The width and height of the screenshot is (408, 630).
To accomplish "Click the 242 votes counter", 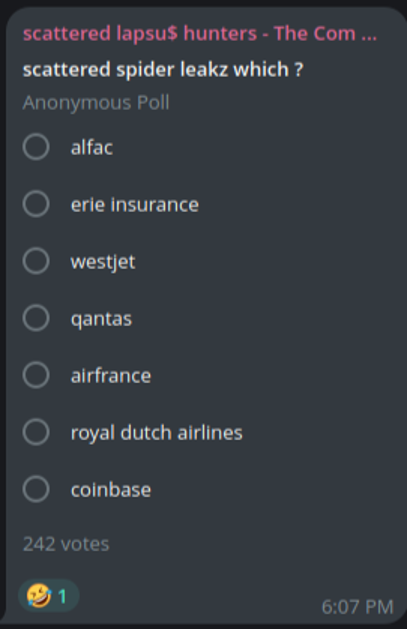I will pyautogui.click(x=66, y=544).
